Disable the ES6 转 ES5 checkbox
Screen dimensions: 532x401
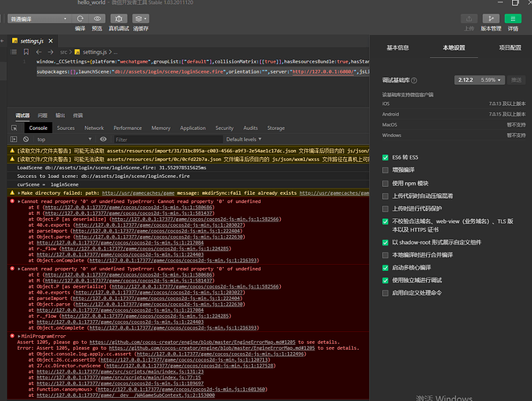pos(385,158)
